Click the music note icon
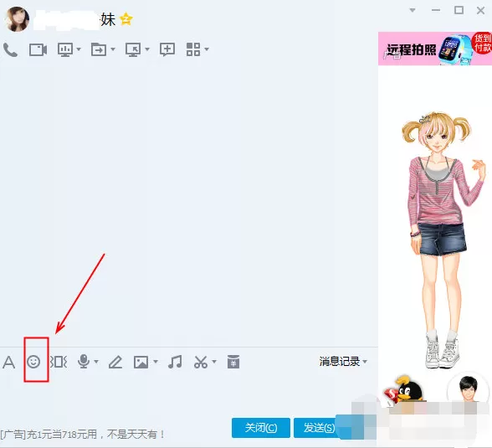The height and width of the screenshot is (448, 492). (x=175, y=362)
